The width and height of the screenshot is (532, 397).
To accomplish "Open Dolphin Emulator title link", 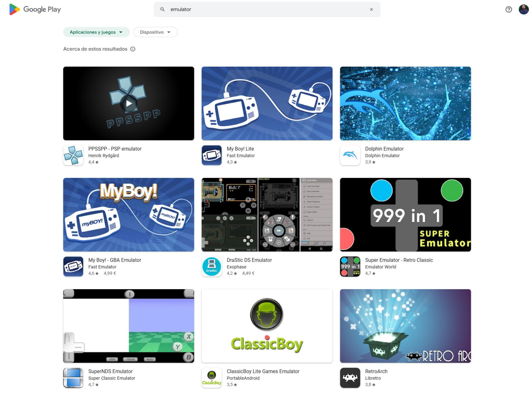I will (384, 149).
